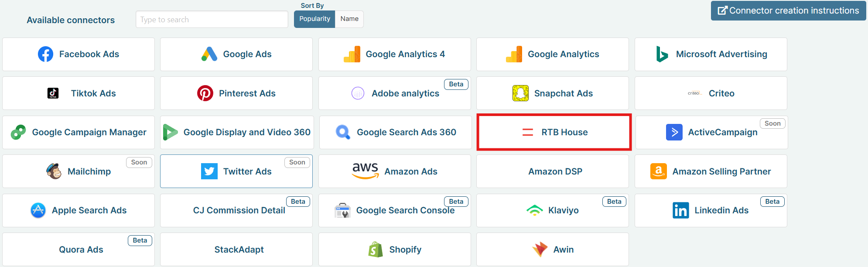Sort connectors by Name
868x267 pixels.
click(349, 19)
